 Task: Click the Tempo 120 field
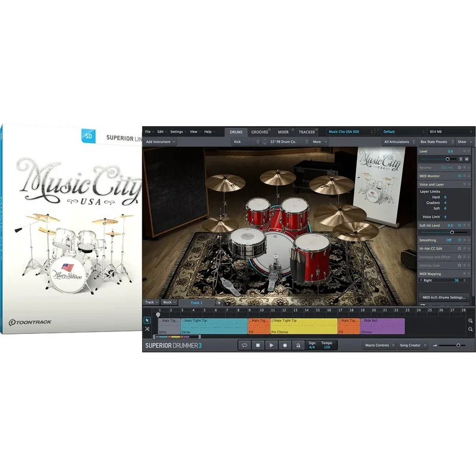tap(327, 345)
